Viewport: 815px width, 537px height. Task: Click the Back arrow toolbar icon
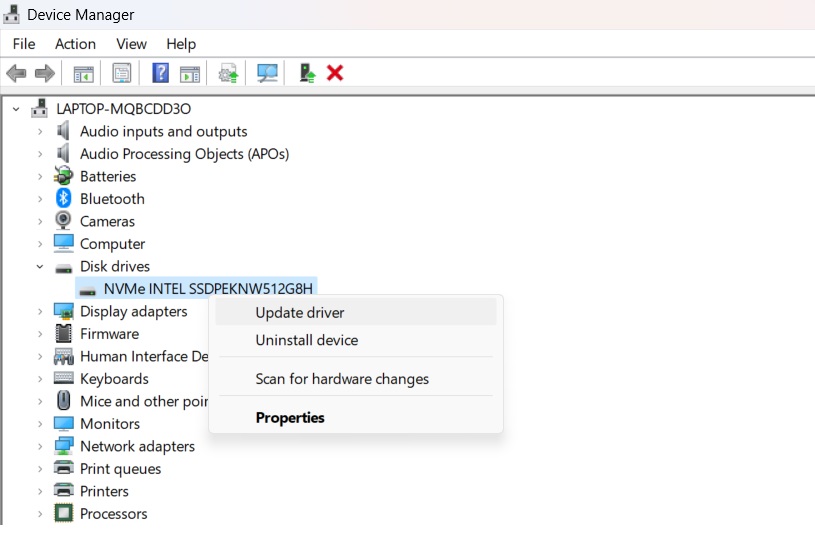click(16, 73)
